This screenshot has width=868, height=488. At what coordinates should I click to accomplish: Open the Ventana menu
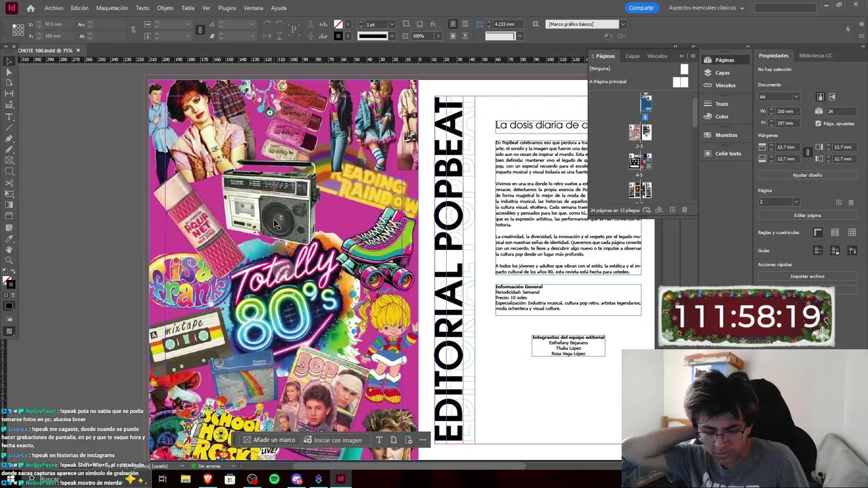(x=253, y=8)
